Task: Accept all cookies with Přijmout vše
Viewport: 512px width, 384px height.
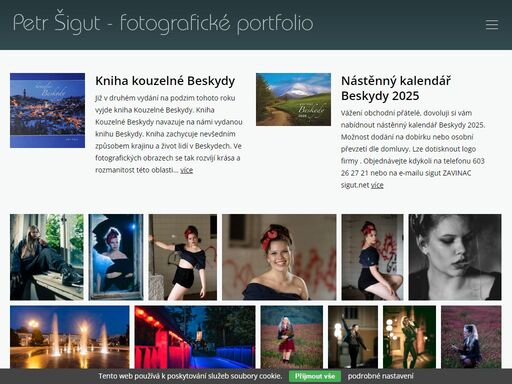Action: [x=315, y=376]
